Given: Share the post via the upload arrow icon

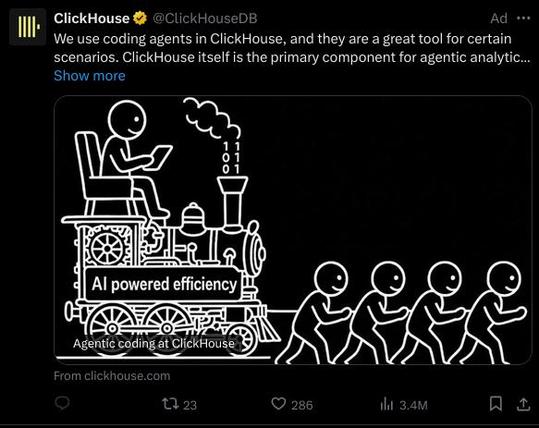Looking at the screenshot, I should [x=524, y=404].
